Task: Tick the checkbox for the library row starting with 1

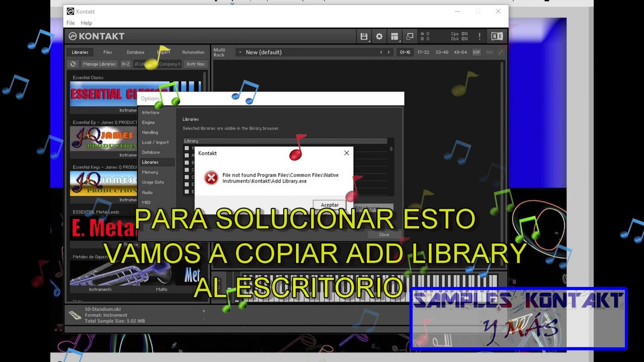Action: (x=187, y=148)
